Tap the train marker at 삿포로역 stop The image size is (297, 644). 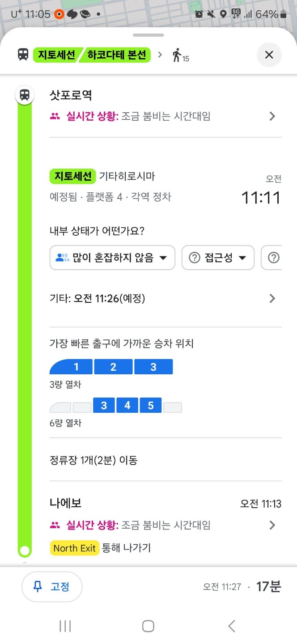(25, 95)
